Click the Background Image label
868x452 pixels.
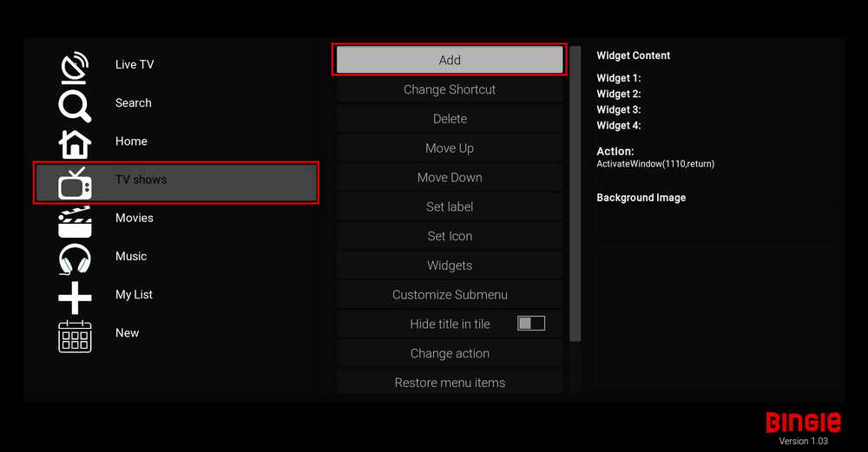(x=641, y=198)
